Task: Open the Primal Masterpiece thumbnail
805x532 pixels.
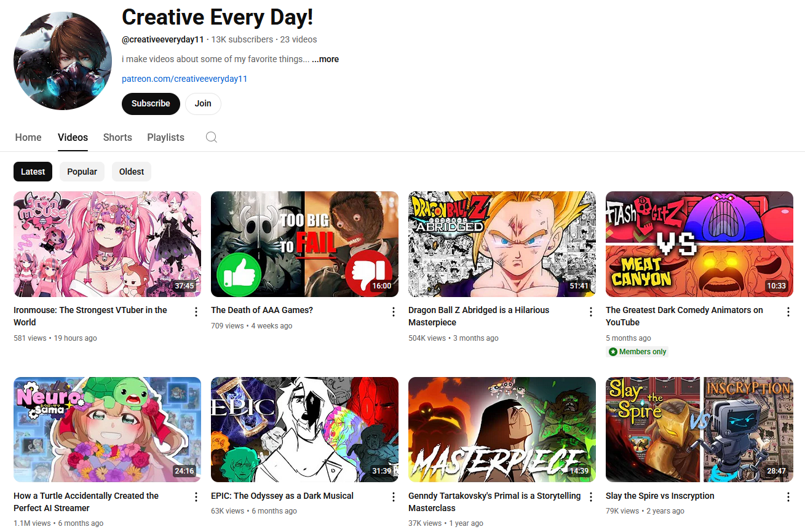Action: (502, 429)
